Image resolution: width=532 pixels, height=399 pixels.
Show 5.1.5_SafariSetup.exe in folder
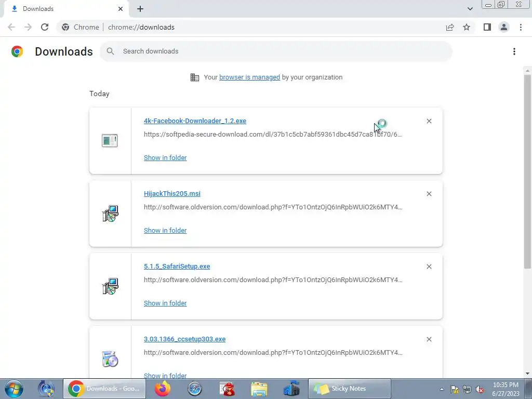pyautogui.click(x=165, y=303)
